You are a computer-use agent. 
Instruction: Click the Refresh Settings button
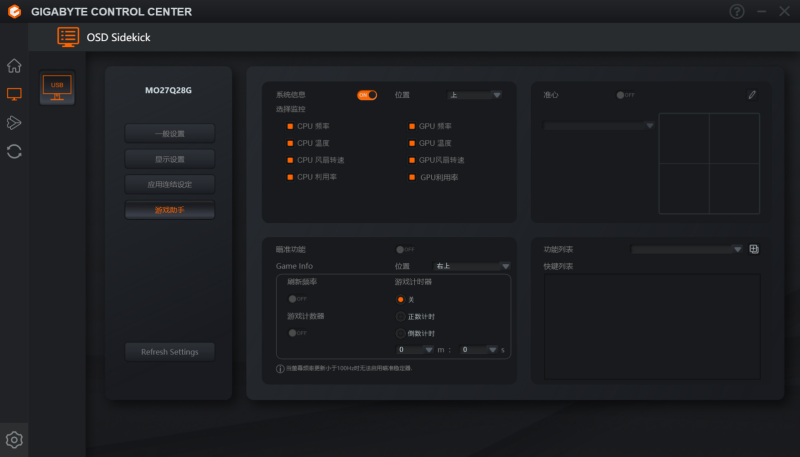click(x=170, y=352)
